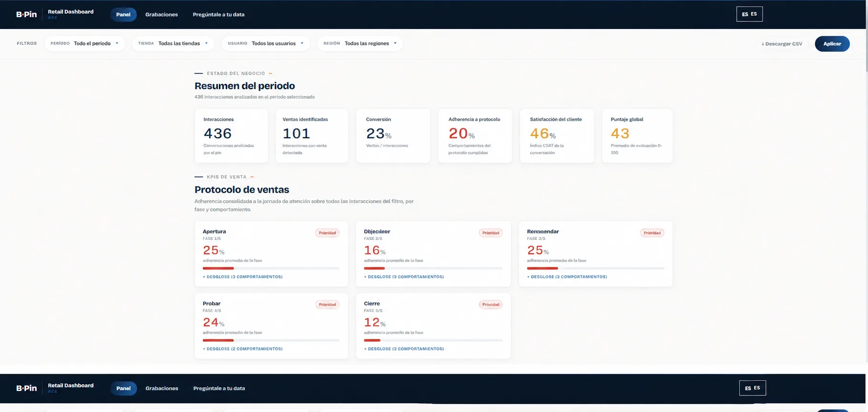Open the Usuario filter dropdown

266,43
